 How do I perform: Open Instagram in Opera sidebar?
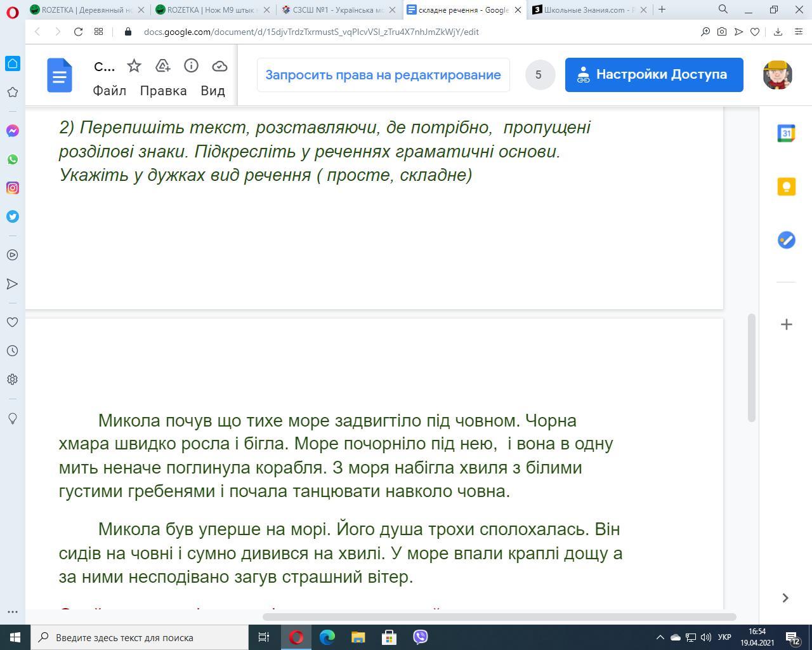click(12, 188)
